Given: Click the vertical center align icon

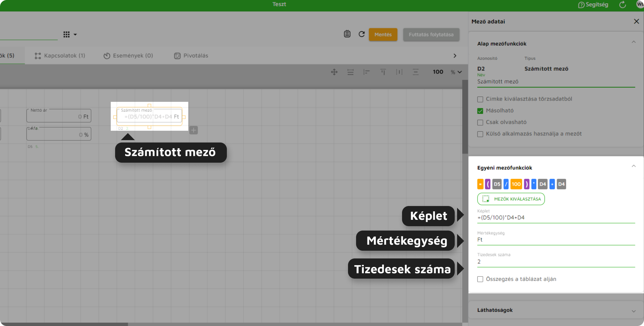Looking at the screenshot, I should click(x=415, y=72).
